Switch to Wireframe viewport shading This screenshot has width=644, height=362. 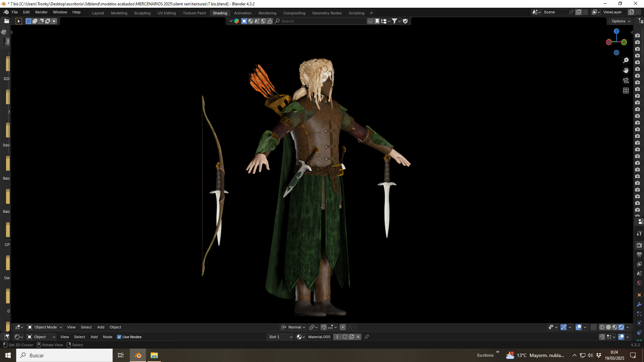coord(602,327)
